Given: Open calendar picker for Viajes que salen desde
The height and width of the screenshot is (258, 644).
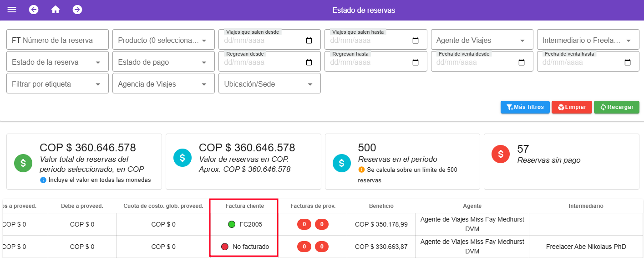Looking at the screenshot, I should [x=309, y=41].
